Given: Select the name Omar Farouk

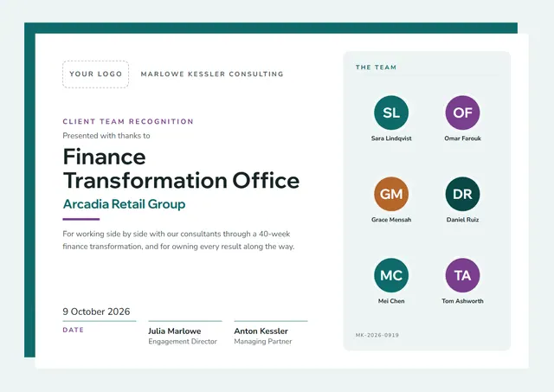Looking at the screenshot, I should pyautogui.click(x=462, y=138).
